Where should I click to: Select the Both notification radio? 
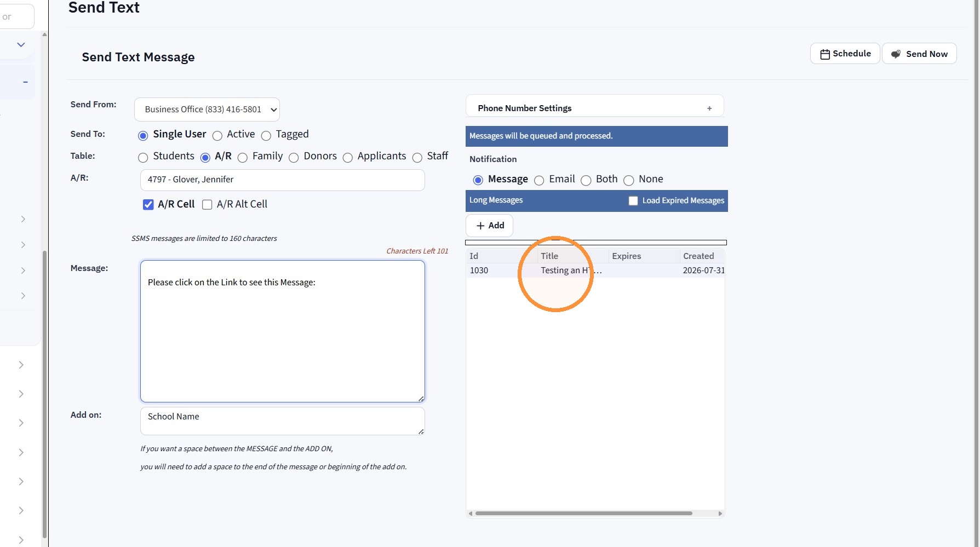pyautogui.click(x=586, y=180)
